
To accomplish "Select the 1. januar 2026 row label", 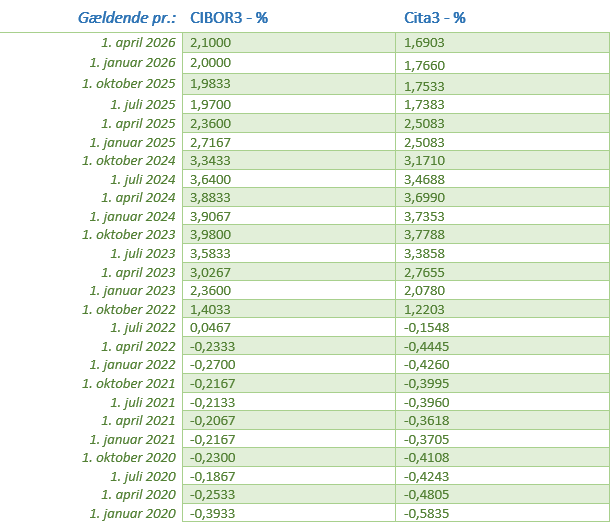I will tap(134, 63).
